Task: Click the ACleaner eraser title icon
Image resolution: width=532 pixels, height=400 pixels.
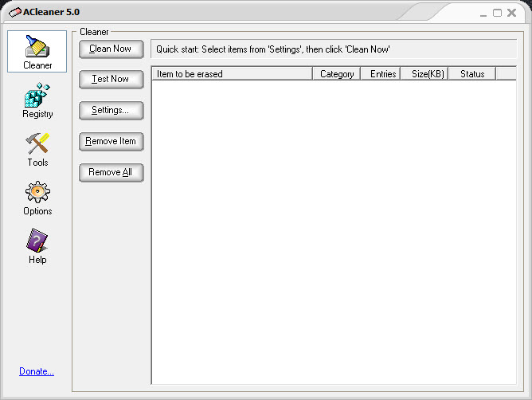Action: 14,13
